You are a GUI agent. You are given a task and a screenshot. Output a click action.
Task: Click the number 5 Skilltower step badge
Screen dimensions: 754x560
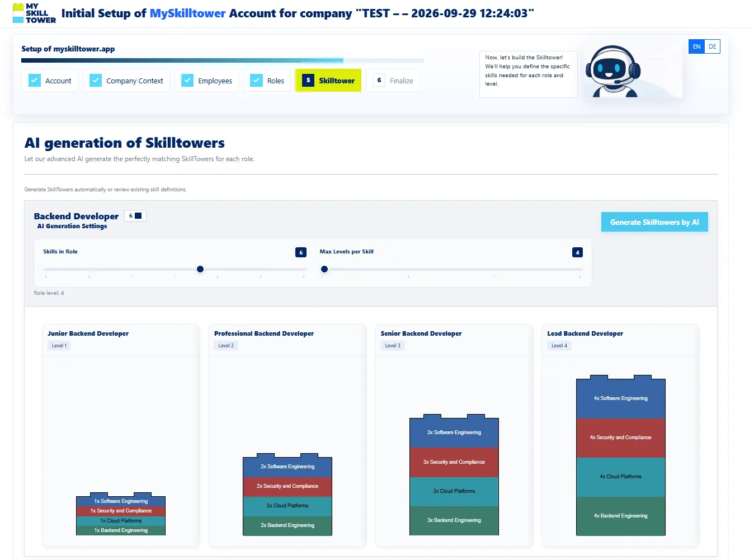click(308, 81)
